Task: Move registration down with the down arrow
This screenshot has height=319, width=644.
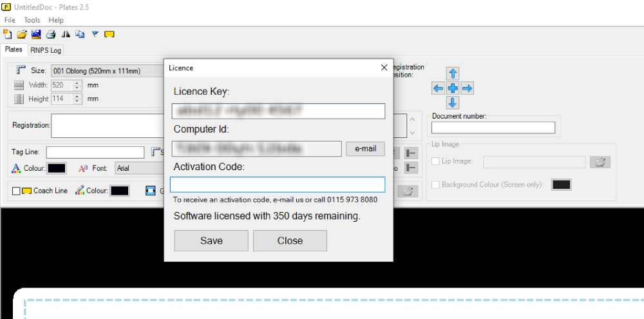Action: coord(453,102)
